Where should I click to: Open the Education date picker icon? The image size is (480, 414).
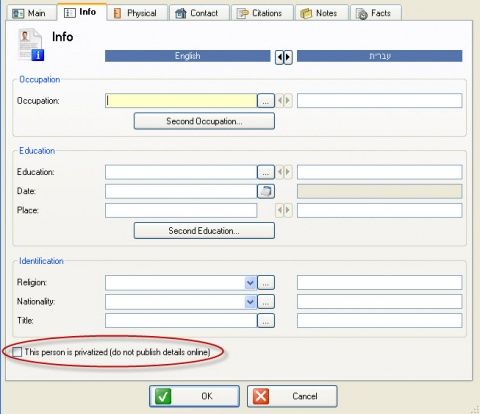[x=266, y=191]
